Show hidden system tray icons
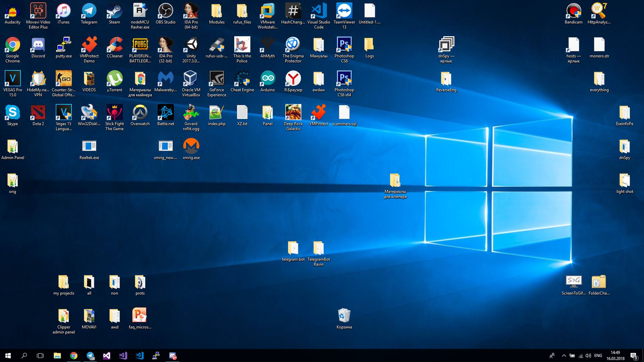Viewport: 644px width, 362px height. tap(564, 356)
